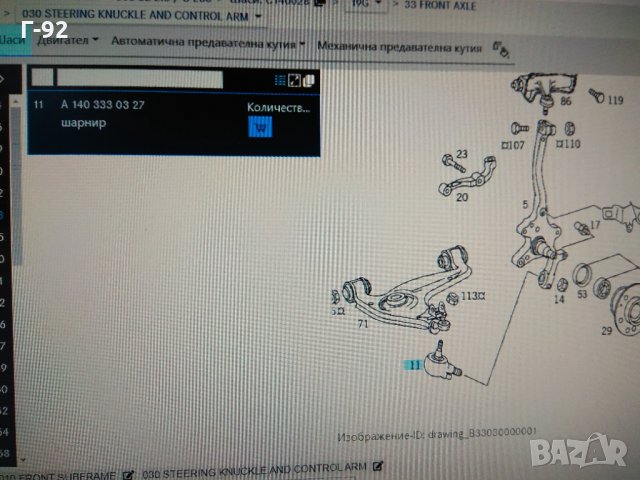Image resolution: width=640 pixels, height=480 pixels.
Task: Click the Количество column header
Action: (x=278, y=106)
